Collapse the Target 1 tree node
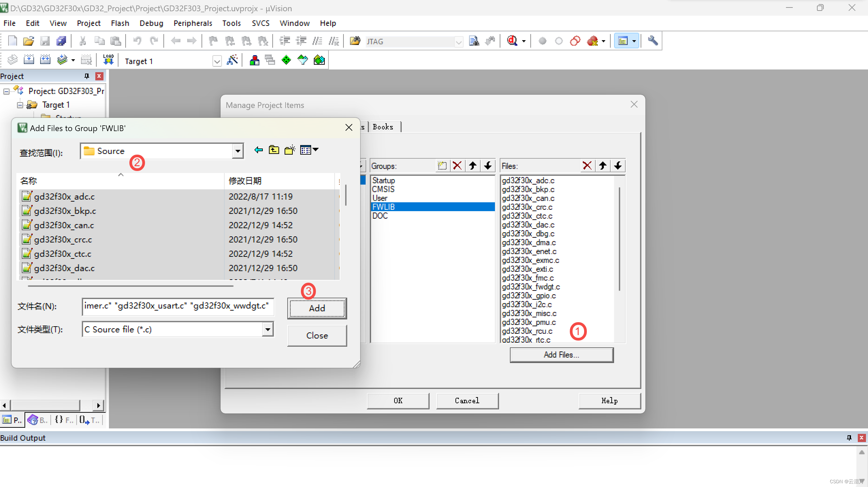 click(x=20, y=105)
